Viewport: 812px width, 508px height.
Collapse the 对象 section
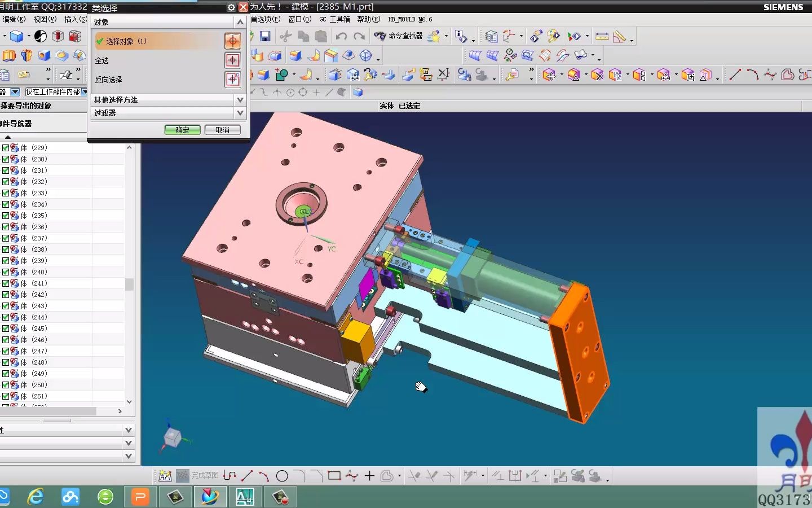coord(240,22)
